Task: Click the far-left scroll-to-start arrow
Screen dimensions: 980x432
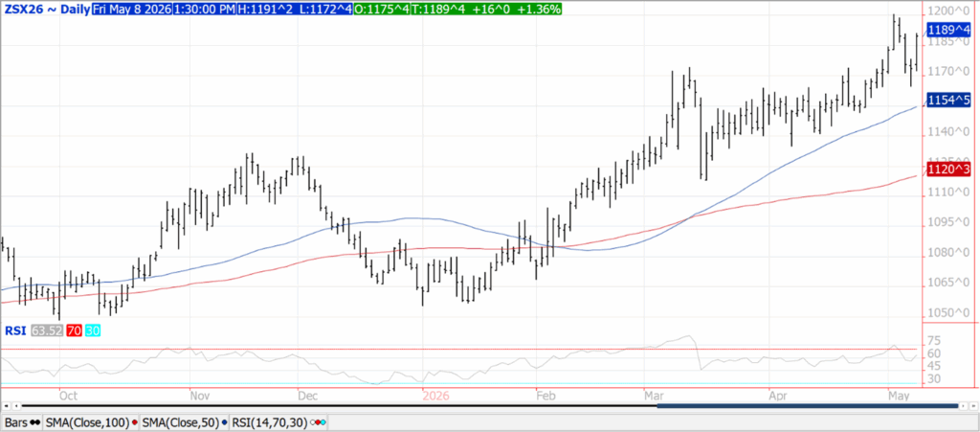Action: coord(5,406)
